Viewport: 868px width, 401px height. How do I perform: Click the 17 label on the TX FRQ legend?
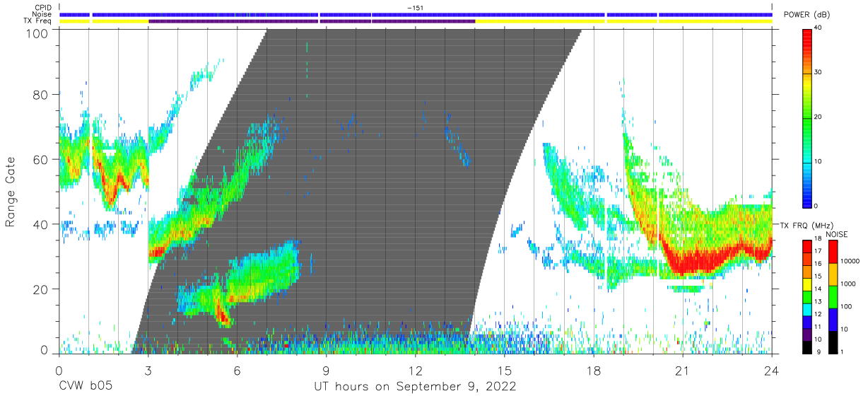tap(817, 251)
